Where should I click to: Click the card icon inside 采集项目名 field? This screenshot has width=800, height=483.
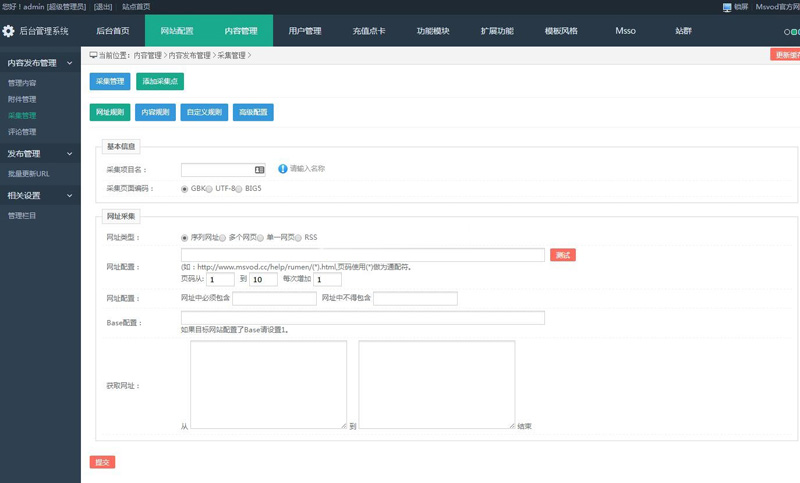tap(260, 170)
